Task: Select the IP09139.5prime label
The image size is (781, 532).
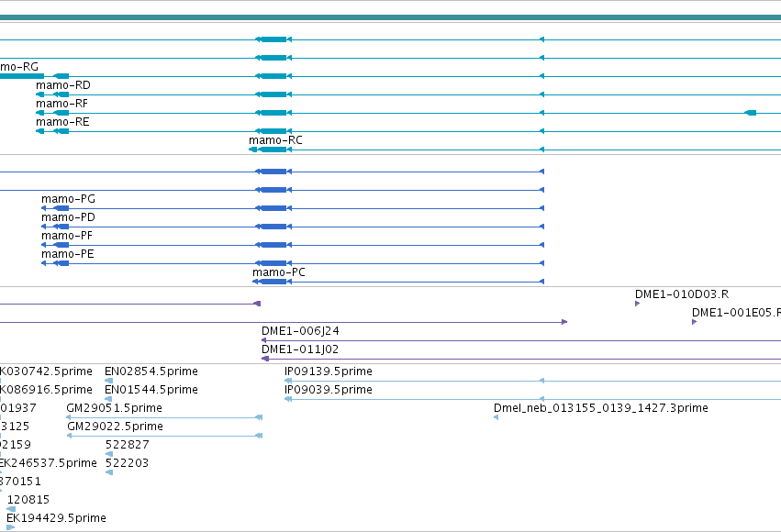Action: click(329, 371)
